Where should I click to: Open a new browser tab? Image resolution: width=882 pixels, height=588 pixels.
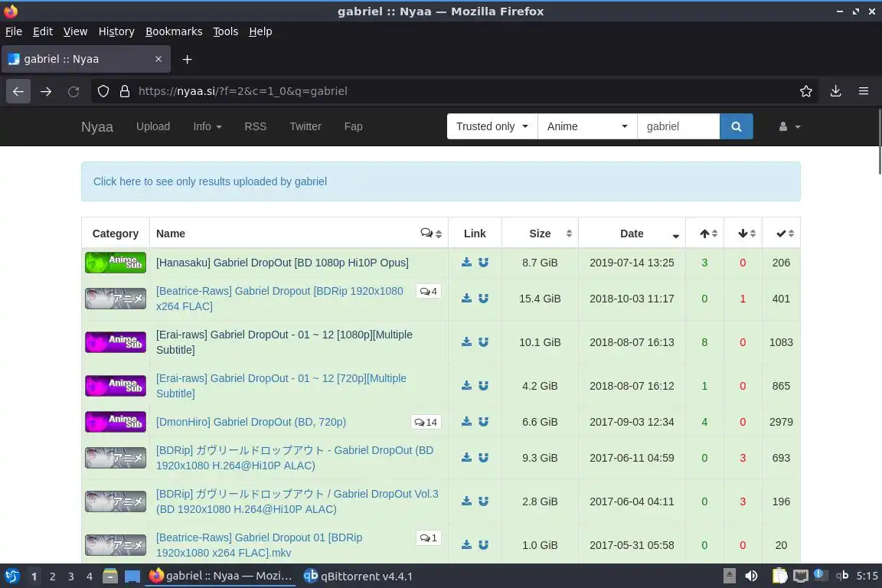(x=188, y=59)
